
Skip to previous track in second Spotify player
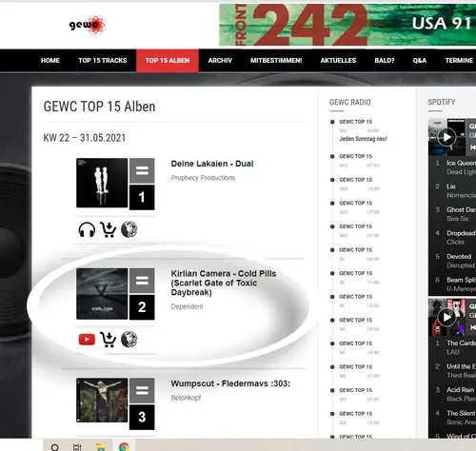pos(472,327)
